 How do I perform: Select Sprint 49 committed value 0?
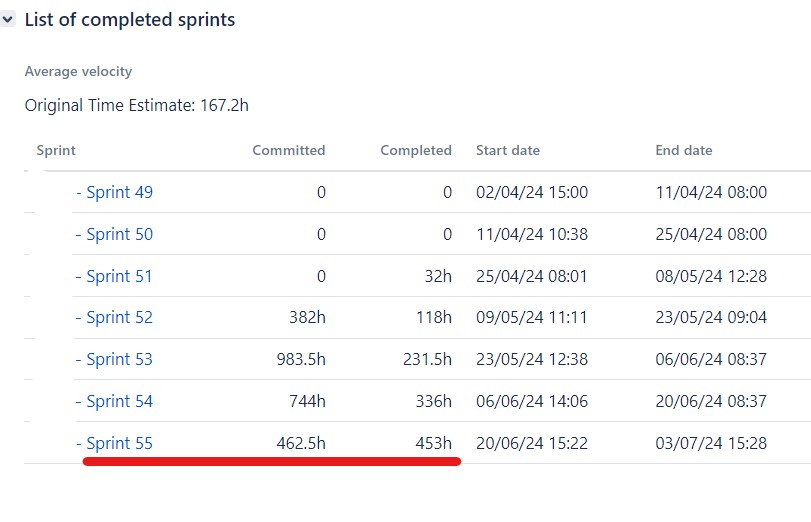pos(321,192)
